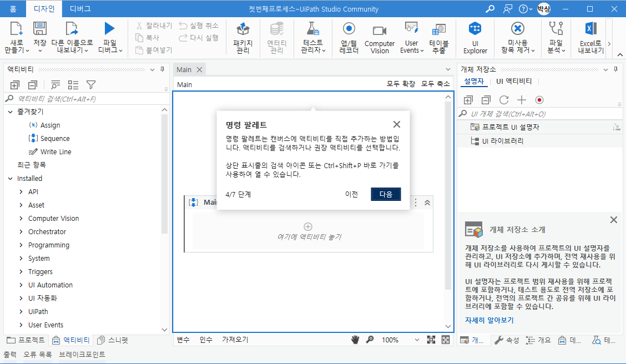Collapse the 즐겨찾기 (Favorites) section
The width and height of the screenshot is (626, 364).
click(11, 112)
